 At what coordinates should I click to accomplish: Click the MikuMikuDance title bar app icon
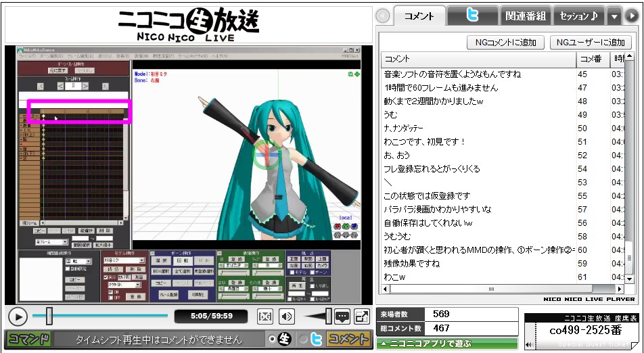pyautogui.click(x=20, y=50)
